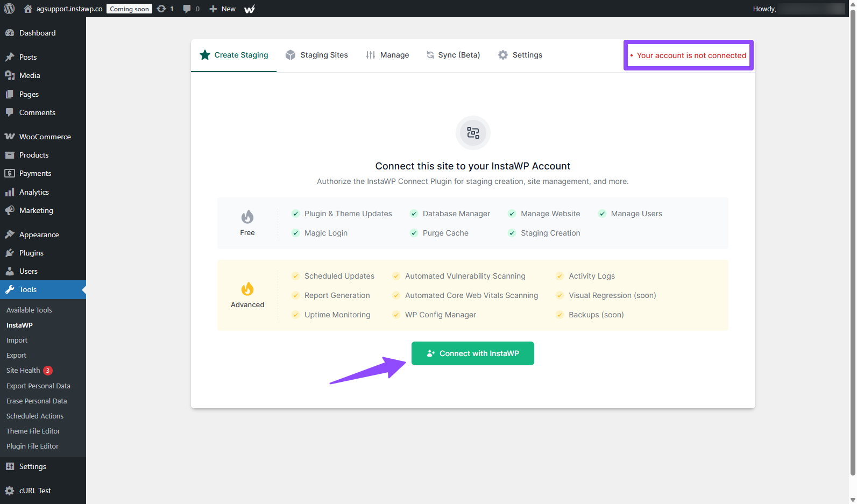Open Plugin File Editor
Viewport: 857px width, 504px height.
[x=32, y=446]
